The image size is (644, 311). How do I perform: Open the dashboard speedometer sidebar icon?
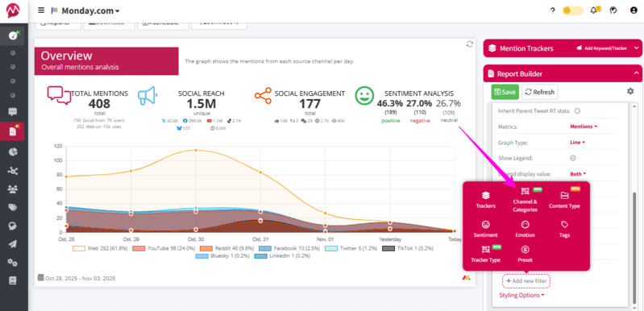[x=14, y=35]
